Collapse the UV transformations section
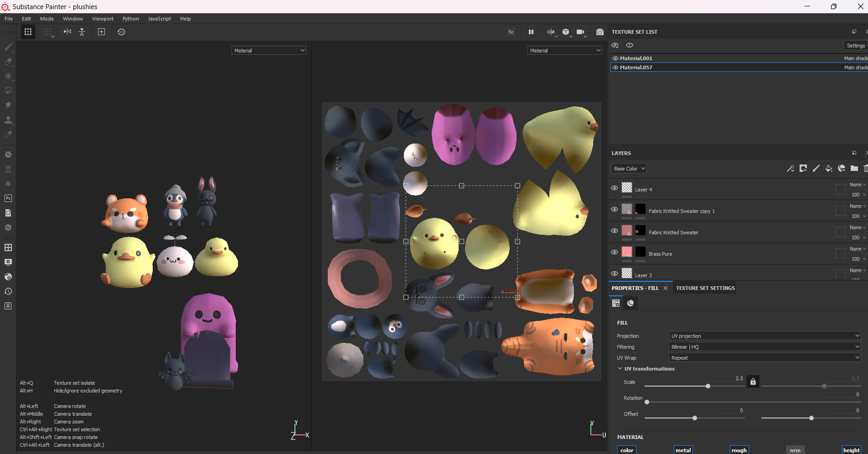 pyautogui.click(x=619, y=368)
